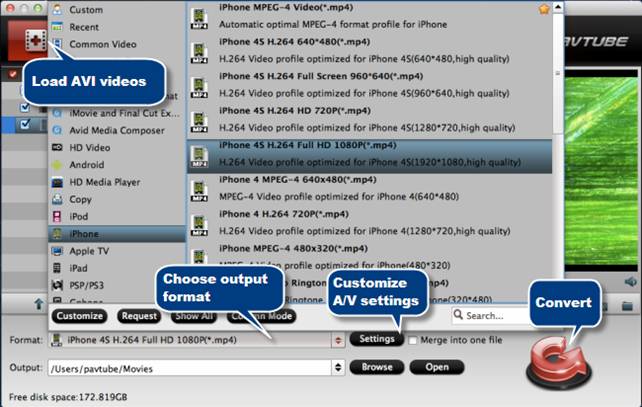Pick iPhone 4S H.264 Full Screen 960*640
This screenshot has width=642, height=407.
click(x=369, y=85)
